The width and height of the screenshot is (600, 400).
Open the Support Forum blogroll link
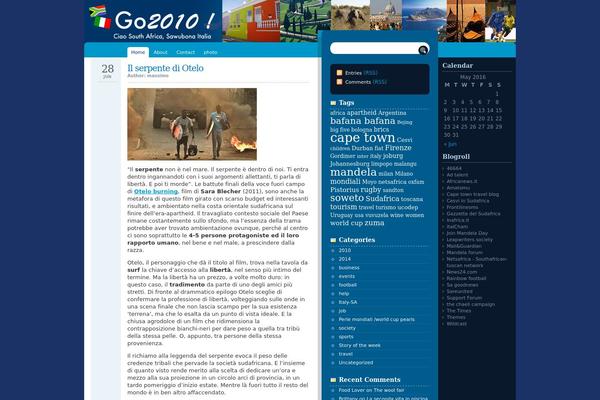click(464, 298)
